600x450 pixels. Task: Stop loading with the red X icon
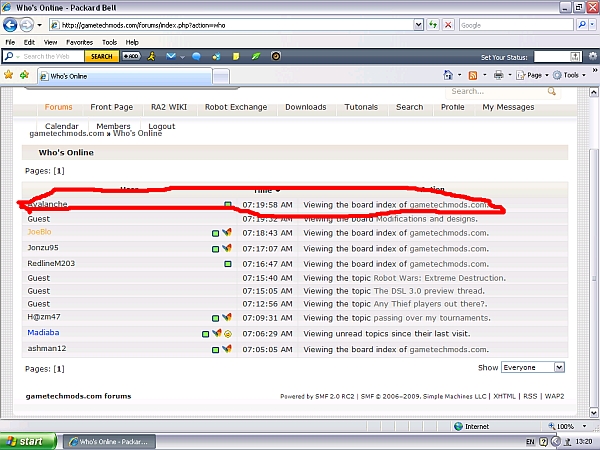448,25
